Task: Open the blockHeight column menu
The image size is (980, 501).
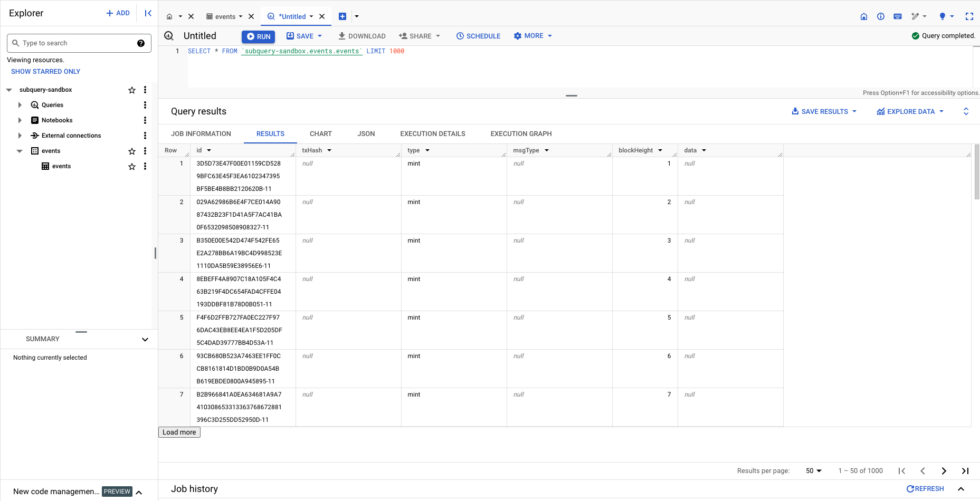Action: 660,151
